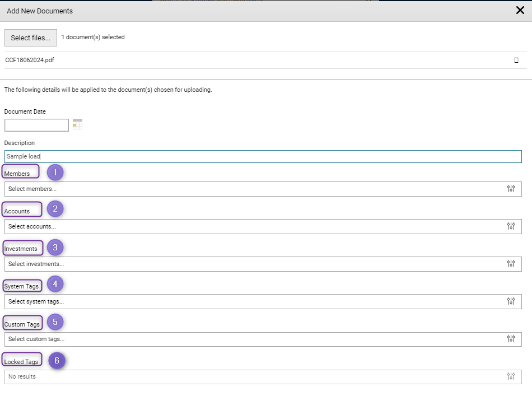Open filter options for Select members

tap(511, 189)
